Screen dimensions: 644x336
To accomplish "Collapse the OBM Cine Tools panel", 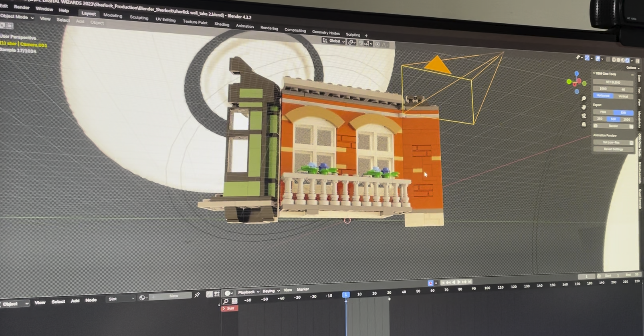I will pyautogui.click(x=594, y=73).
